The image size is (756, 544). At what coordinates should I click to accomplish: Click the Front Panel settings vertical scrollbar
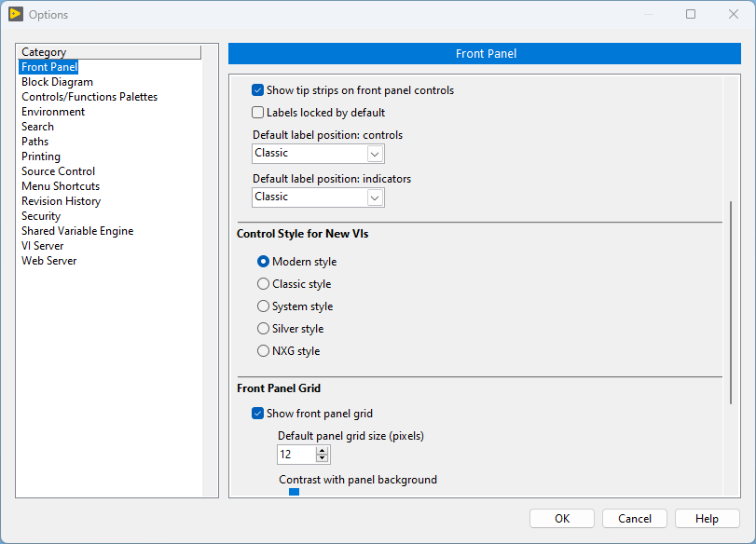point(731,303)
